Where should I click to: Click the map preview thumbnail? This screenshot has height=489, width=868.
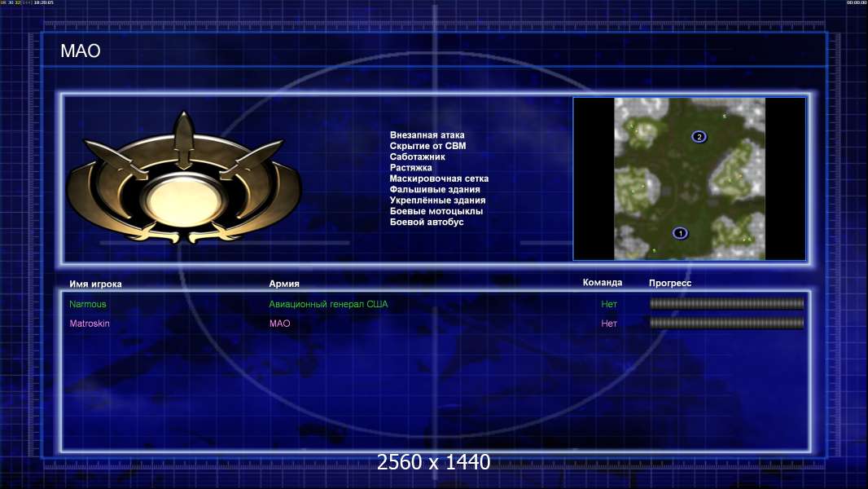690,178
